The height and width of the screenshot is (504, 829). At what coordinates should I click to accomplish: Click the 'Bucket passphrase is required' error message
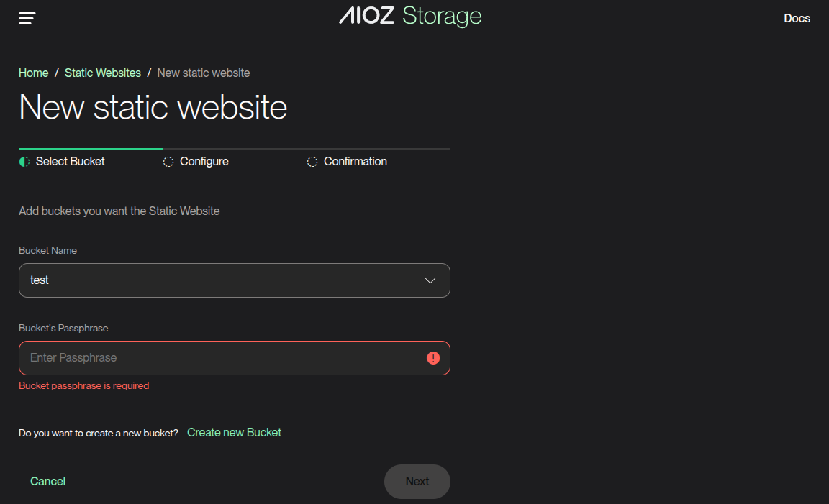(84, 386)
